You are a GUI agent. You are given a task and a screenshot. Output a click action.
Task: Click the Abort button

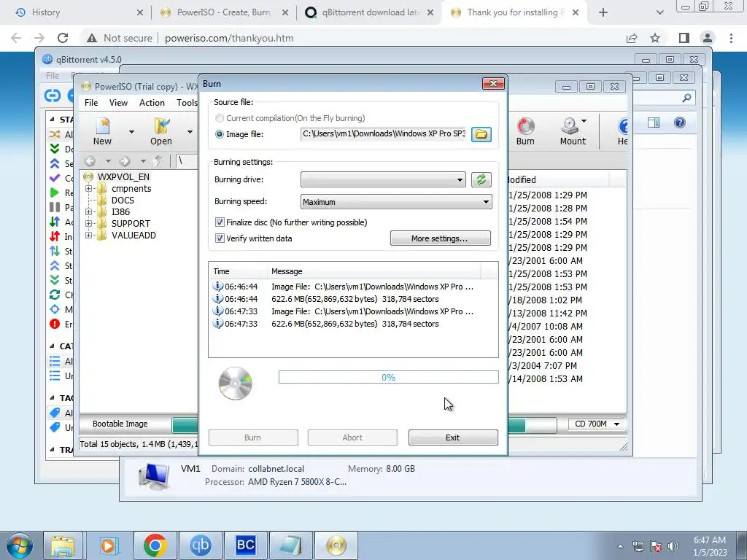[x=352, y=437]
